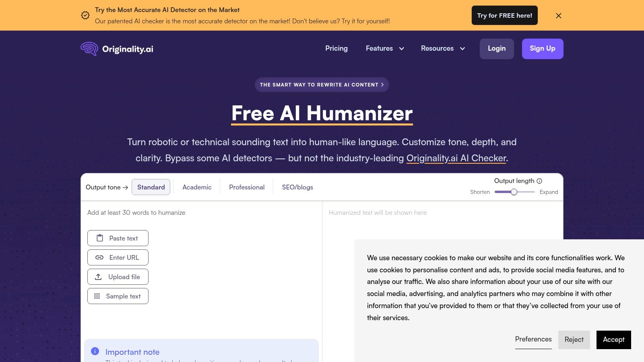Image resolution: width=644 pixels, height=362 pixels.
Task: Click the upload arrow icon on Upload file
Action: click(99, 276)
